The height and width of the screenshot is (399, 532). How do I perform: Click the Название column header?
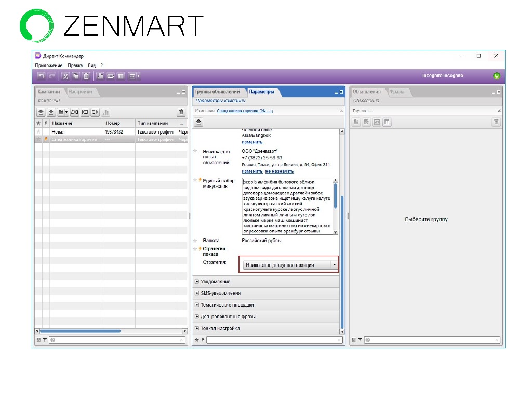[76, 123]
